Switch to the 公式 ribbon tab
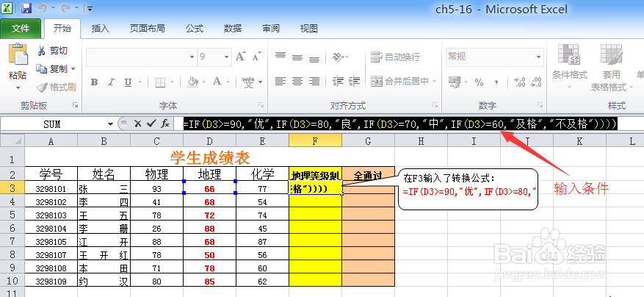This screenshot has width=644, height=297. click(195, 29)
